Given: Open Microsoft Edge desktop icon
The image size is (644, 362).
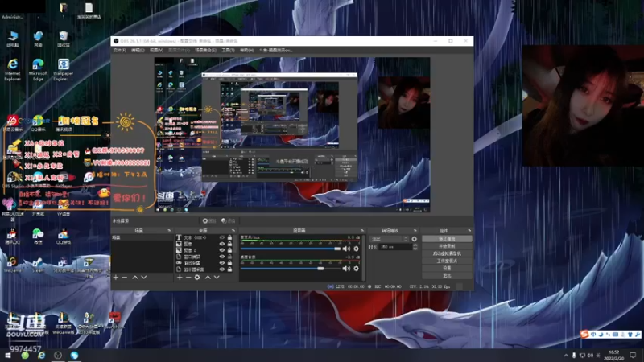Looking at the screenshot, I should (38, 69).
